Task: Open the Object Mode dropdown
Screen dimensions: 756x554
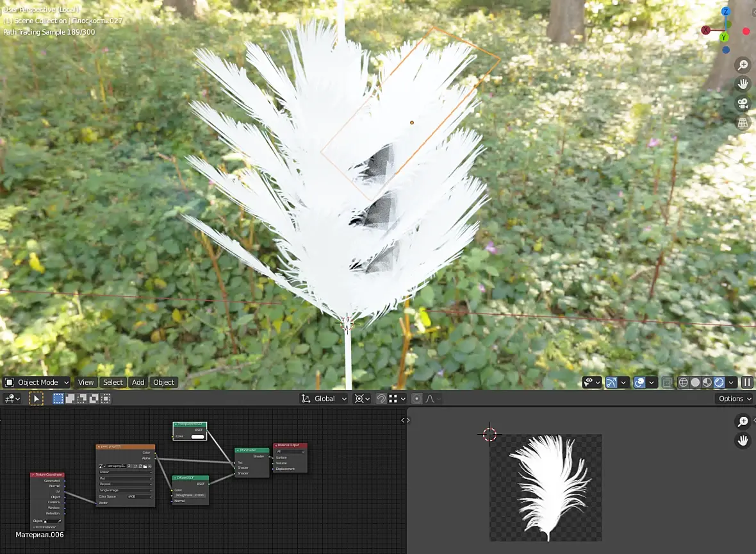Action: [37, 382]
